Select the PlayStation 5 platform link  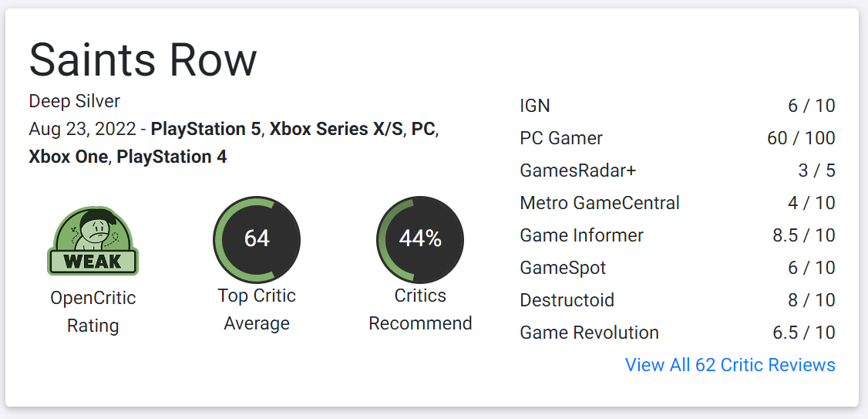pos(205,129)
